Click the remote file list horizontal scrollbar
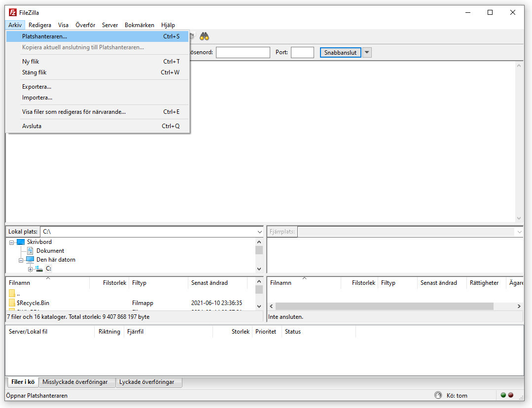Image resolution: width=532 pixels, height=408 pixels. [x=385, y=306]
